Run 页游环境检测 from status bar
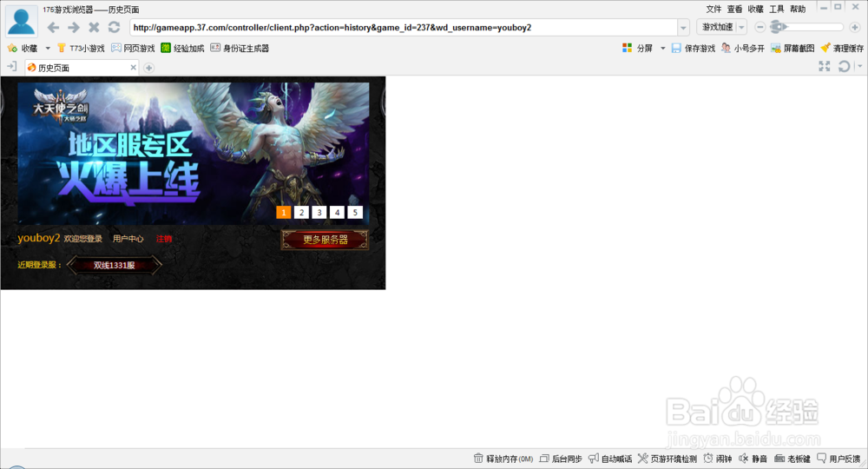 pos(667,459)
